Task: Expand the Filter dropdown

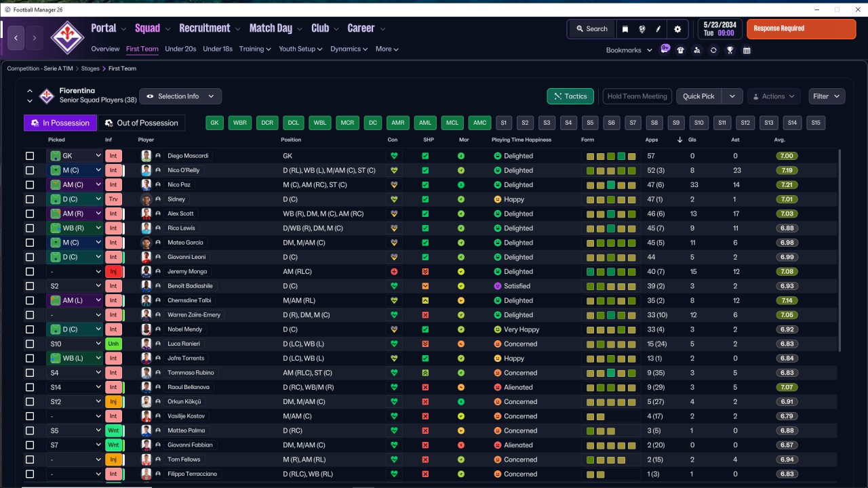Action: [827, 96]
